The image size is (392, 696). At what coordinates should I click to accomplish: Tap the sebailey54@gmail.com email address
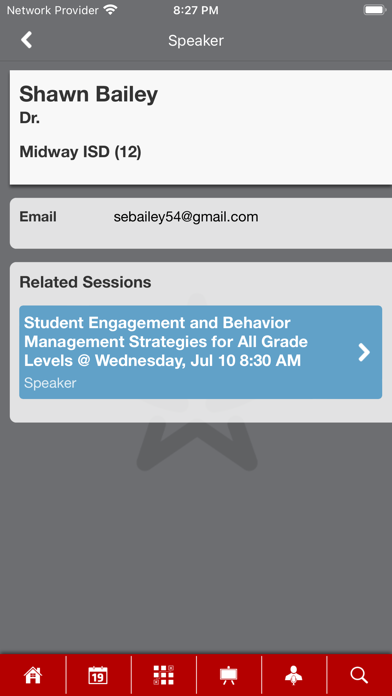coord(186,217)
